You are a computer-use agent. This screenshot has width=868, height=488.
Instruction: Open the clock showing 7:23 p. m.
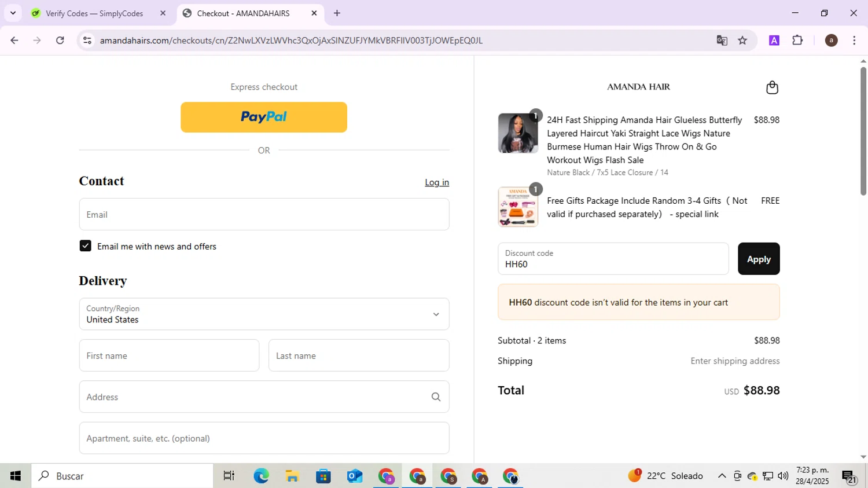pos(812,476)
